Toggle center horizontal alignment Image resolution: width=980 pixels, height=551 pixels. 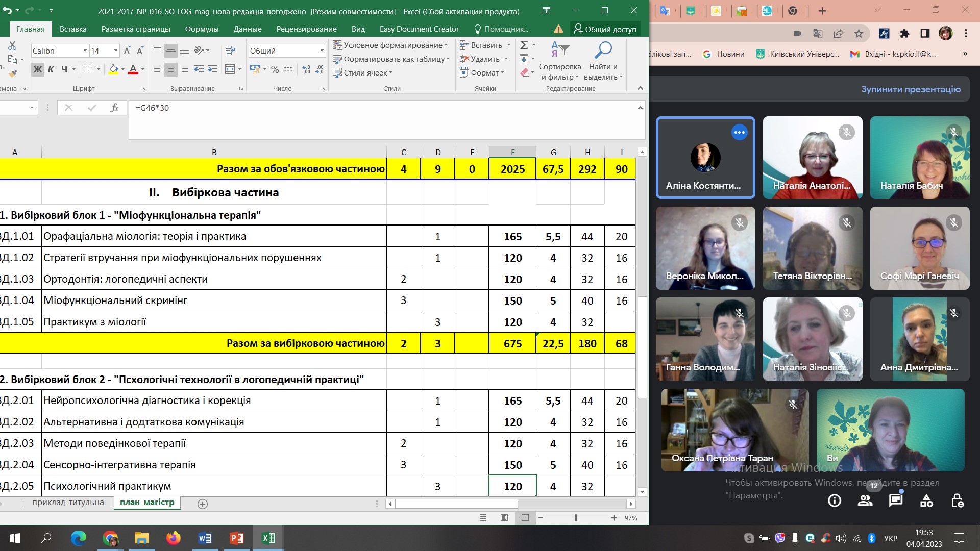tap(171, 69)
